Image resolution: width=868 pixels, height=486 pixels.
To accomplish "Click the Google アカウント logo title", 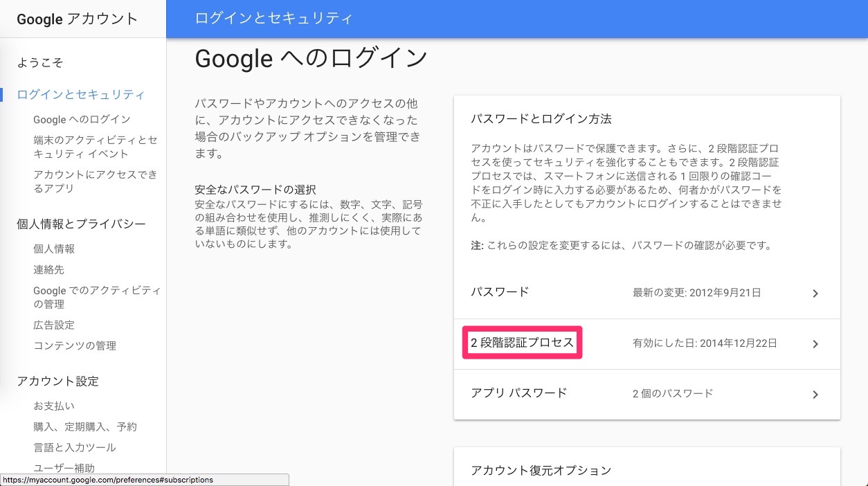I will tap(78, 19).
